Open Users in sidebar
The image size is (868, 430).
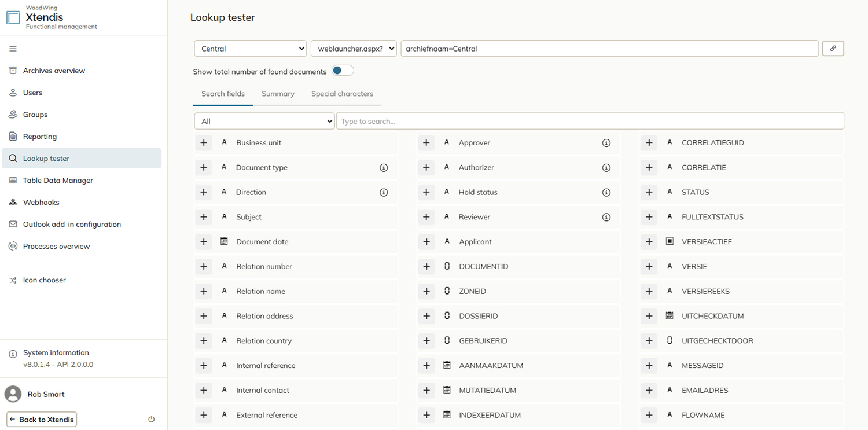tap(81, 93)
